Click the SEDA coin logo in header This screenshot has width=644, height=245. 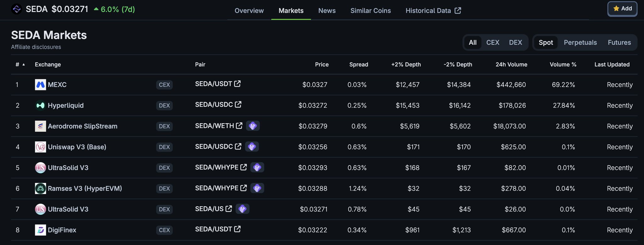coord(16,9)
